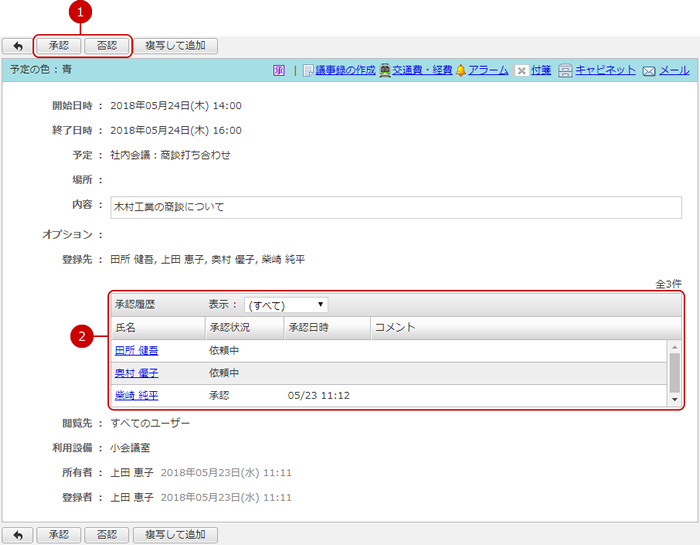Click 承認日時 column header
This screenshot has width=700, height=545.
point(327,328)
